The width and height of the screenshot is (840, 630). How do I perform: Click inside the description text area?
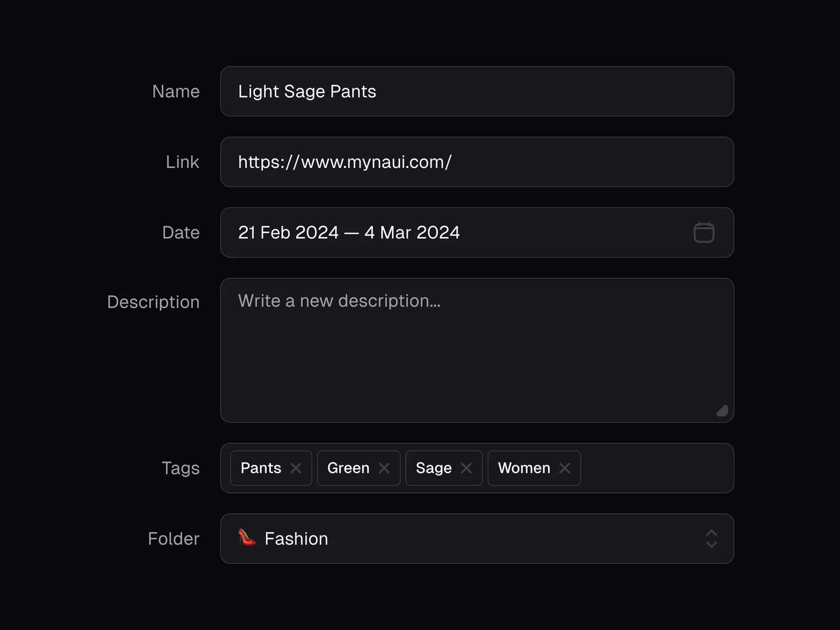(x=477, y=357)
